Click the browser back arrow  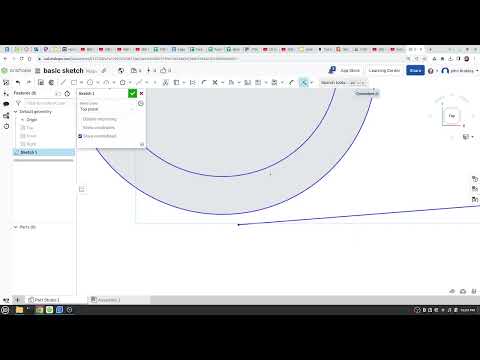click(x=5, y=59)
